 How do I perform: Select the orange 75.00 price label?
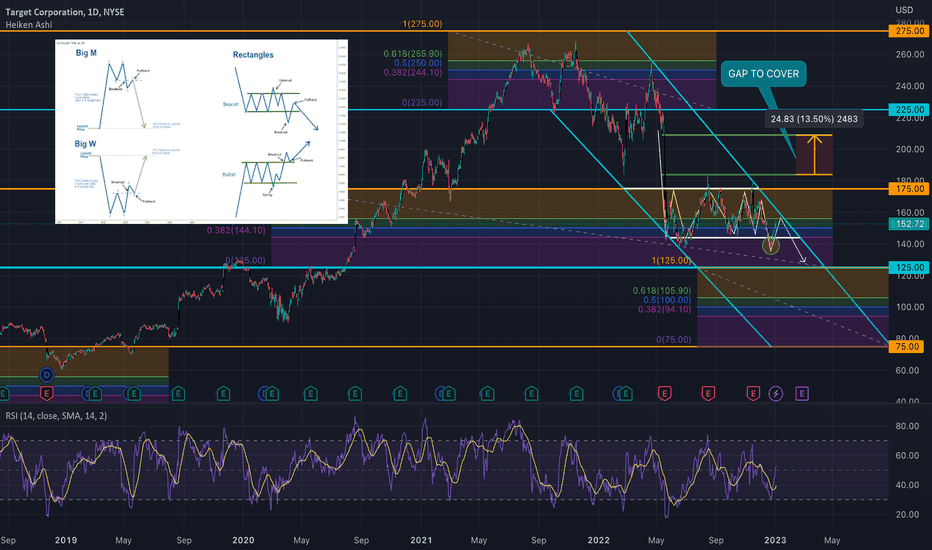(907, 346)
